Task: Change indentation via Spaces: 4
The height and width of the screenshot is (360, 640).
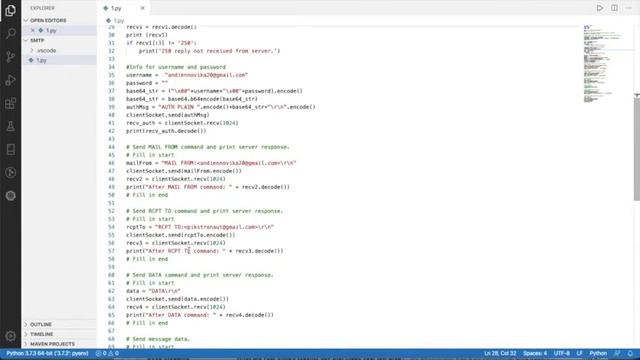Action: [x=535, y=353]
